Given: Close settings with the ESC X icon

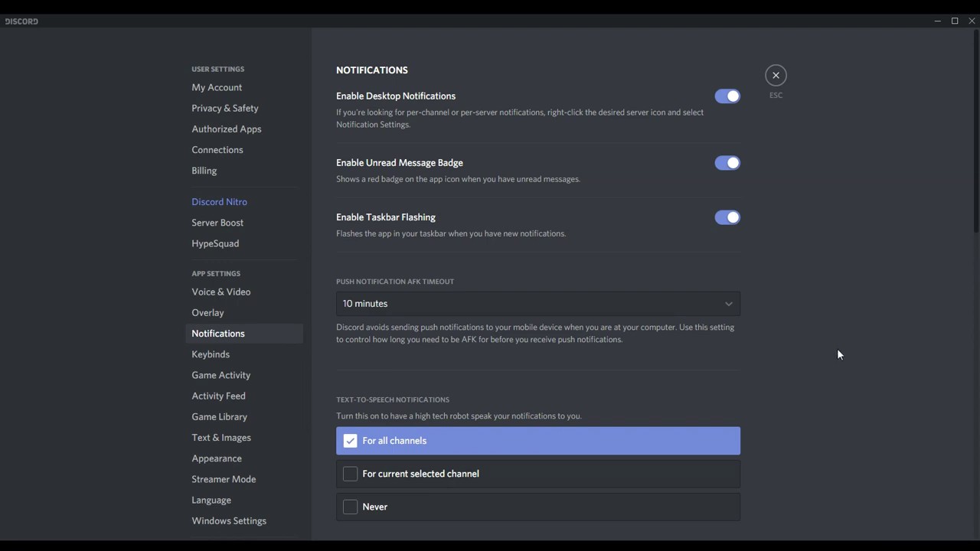Looking at the screenshot, I should click(x=776, y=75).
